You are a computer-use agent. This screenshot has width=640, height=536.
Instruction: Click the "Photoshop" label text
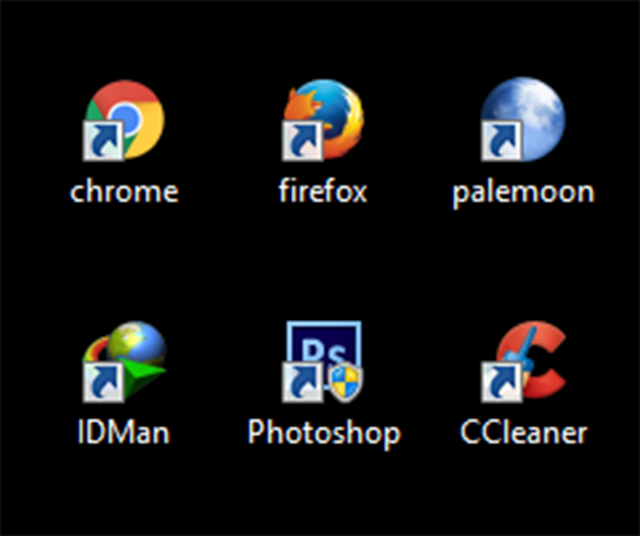[324, 434]
